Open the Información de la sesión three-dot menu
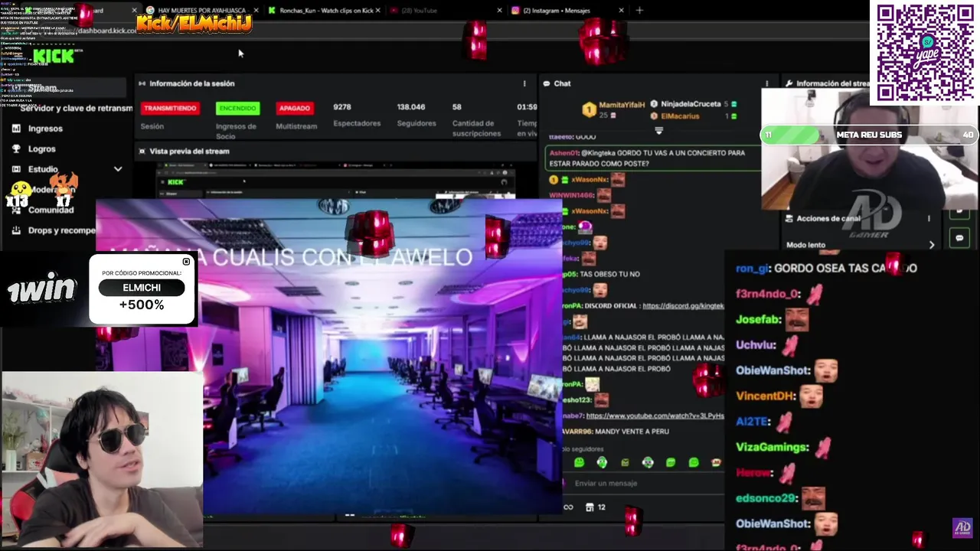Screen dimensions: 980x551 524,83
